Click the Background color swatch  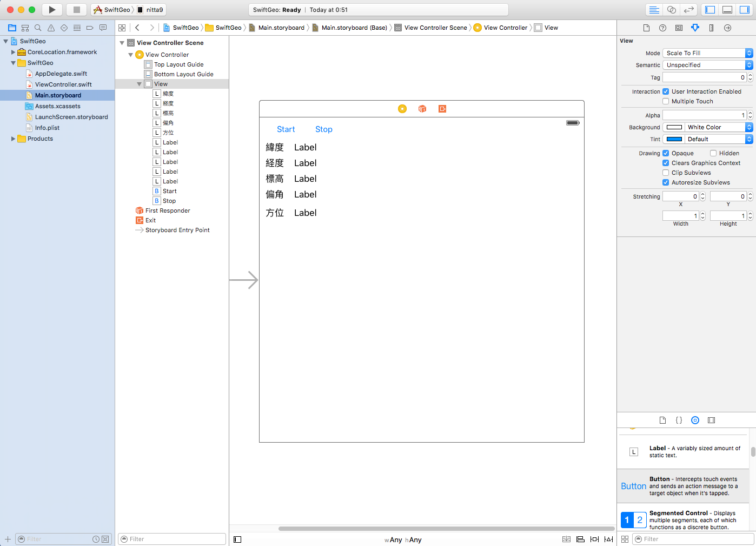pyautogui.click(x=674, y=127)
